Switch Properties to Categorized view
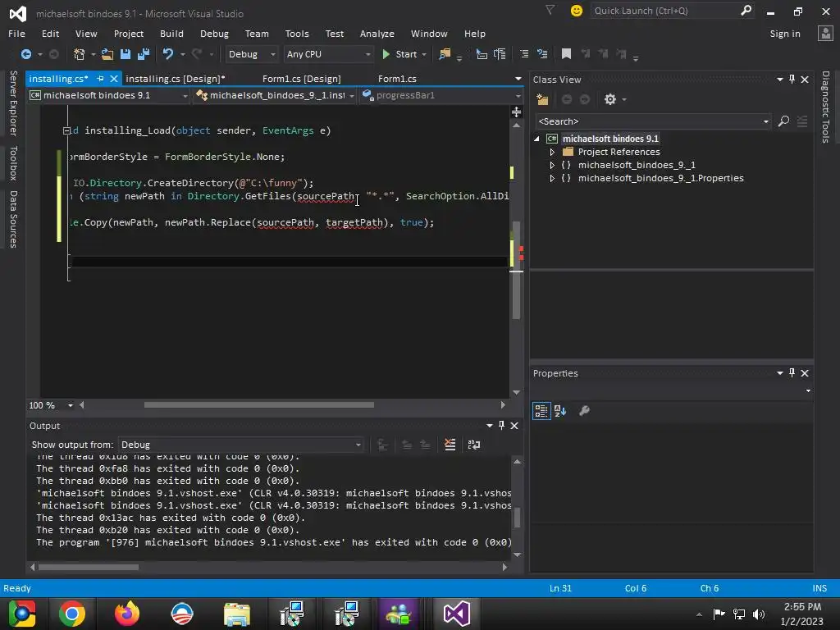840x630 pixels. tap(541, 411)
